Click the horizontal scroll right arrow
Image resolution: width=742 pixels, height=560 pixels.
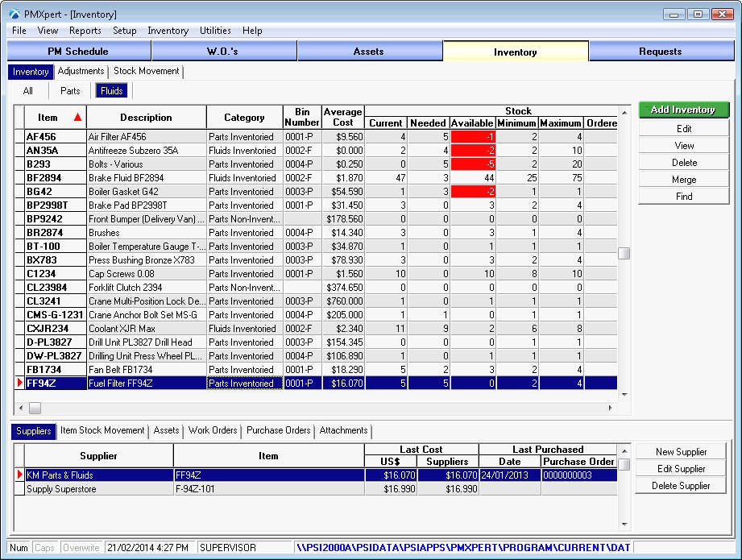pos(610,408)
